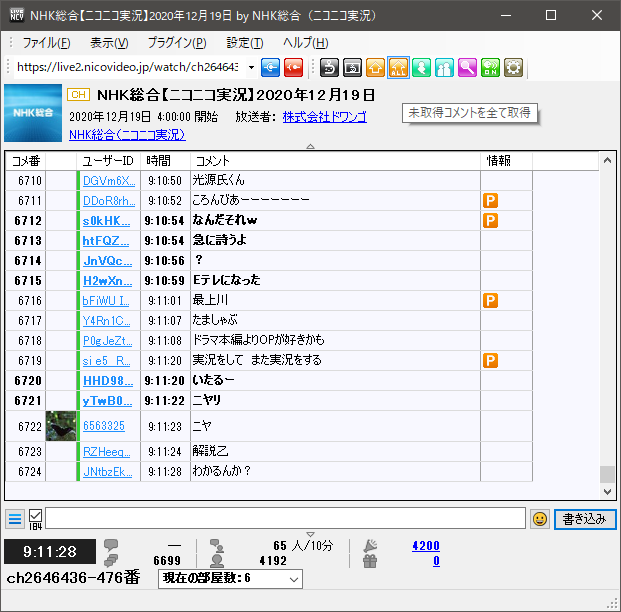The image size is (621, 612).
Task: Click the black microscope-shaped toolbar icon
Action: [x=329, y=67]
